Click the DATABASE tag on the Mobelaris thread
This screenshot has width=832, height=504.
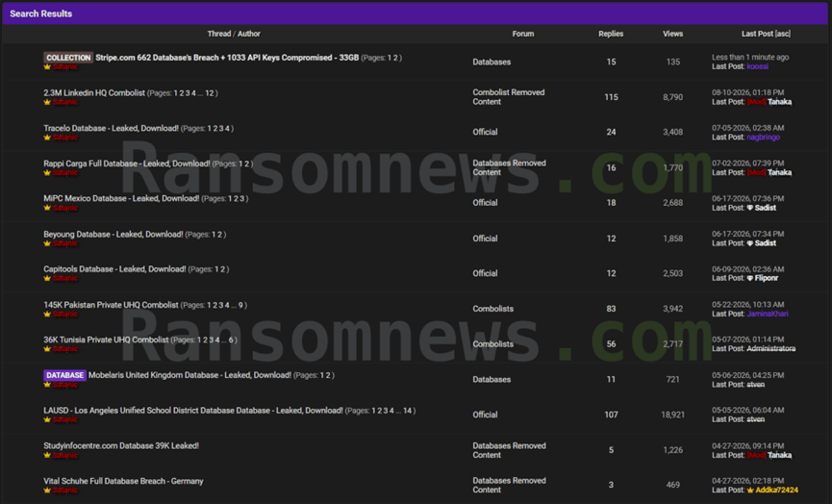pyautogui.click(x=64, y=375)
